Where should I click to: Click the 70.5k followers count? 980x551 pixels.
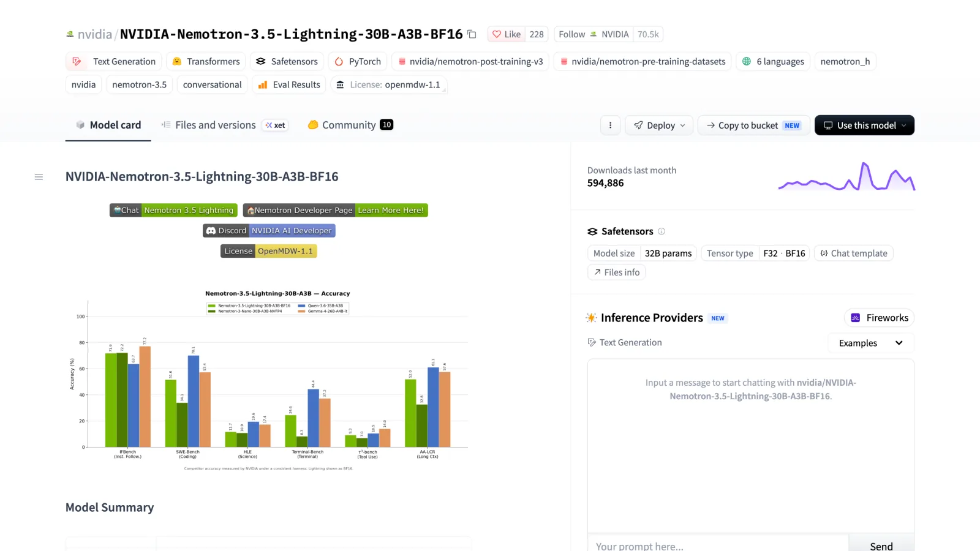(x=648, y=34)
